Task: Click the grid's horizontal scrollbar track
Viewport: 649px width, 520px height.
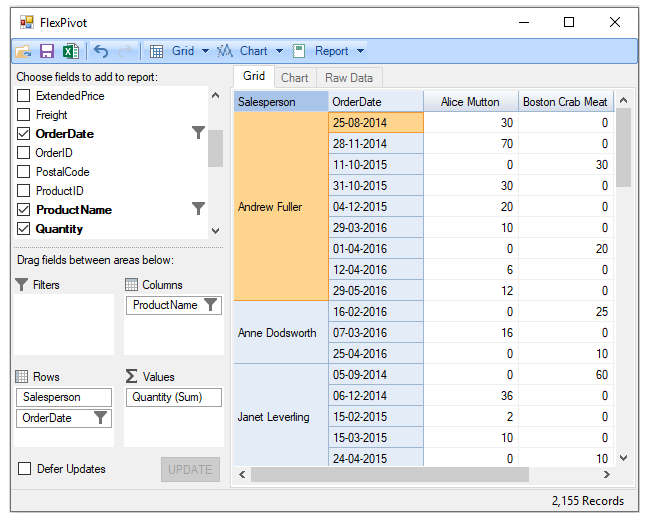Action: coord(430,474)
